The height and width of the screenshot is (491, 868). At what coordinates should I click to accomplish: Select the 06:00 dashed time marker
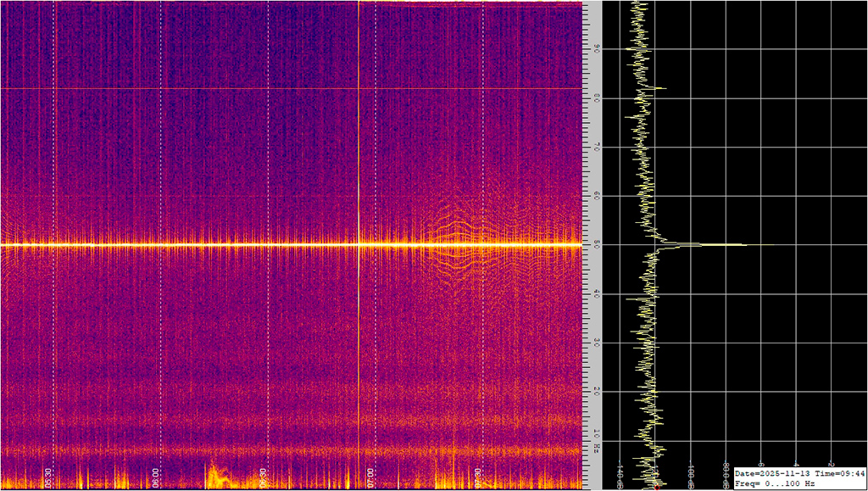point(160,254)
